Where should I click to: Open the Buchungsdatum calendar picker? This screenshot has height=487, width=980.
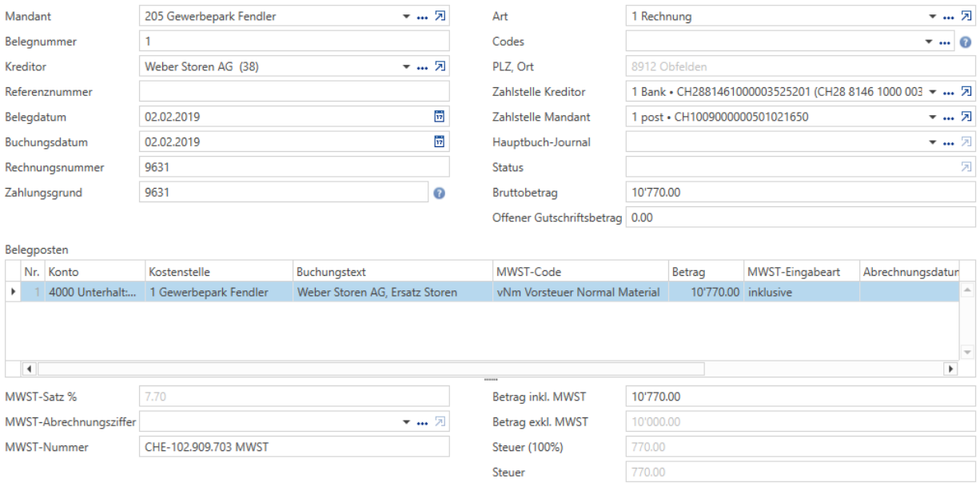439,142
